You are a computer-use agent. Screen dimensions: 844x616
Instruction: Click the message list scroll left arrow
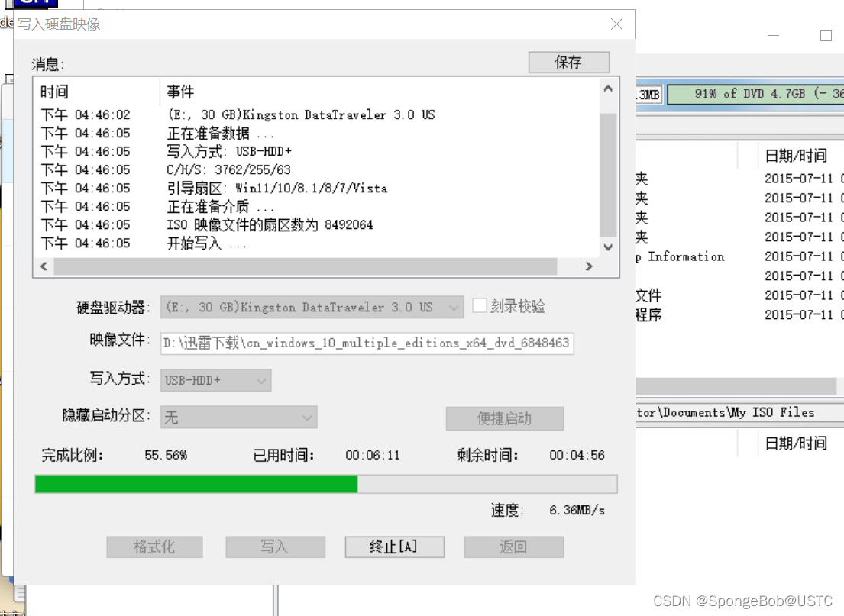[44, 266]
